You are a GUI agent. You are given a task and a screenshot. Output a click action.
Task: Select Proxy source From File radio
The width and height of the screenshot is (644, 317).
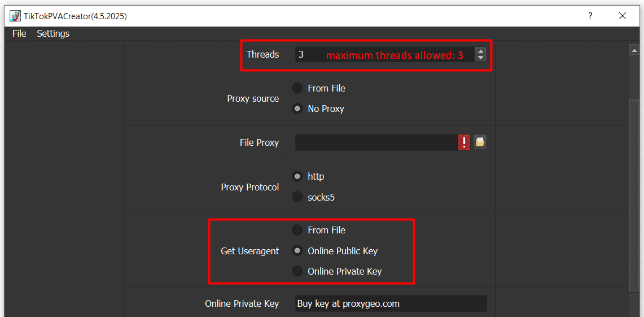point(297,88)
